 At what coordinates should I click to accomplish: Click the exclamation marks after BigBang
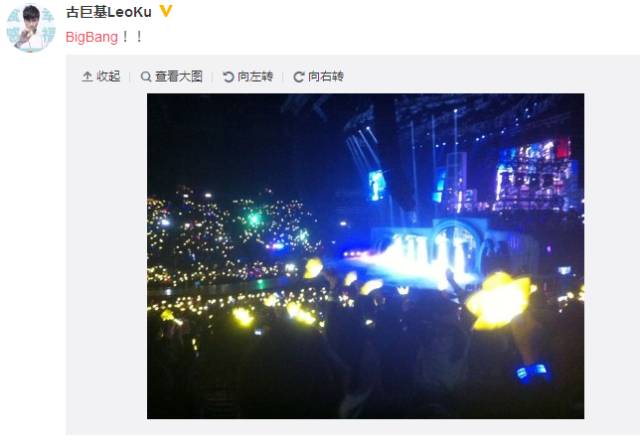pyautogui.click(x=132, y=37)
